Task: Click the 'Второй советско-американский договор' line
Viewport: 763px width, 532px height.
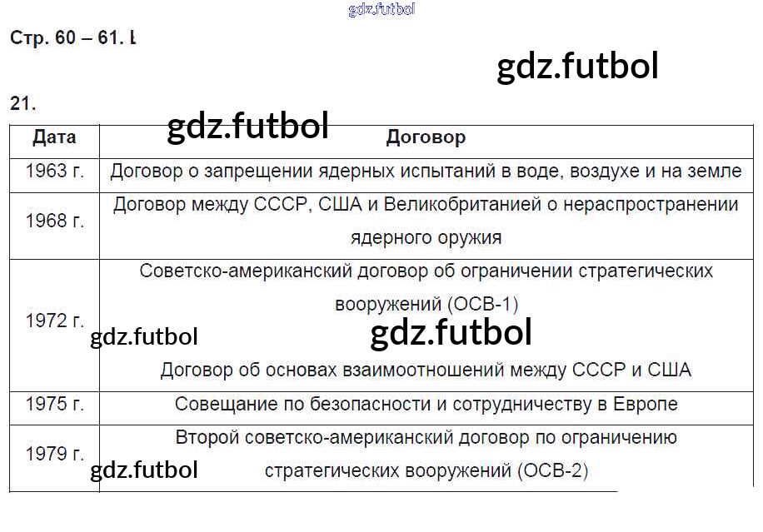Action: pos(426,438)
